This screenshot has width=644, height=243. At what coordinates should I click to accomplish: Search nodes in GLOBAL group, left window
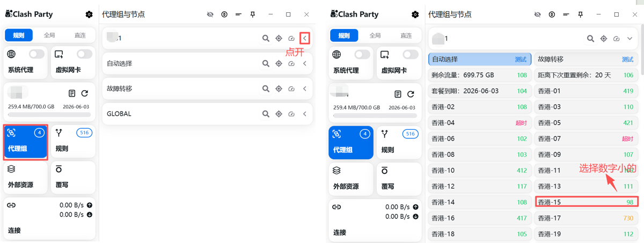(x=266, y=114)
